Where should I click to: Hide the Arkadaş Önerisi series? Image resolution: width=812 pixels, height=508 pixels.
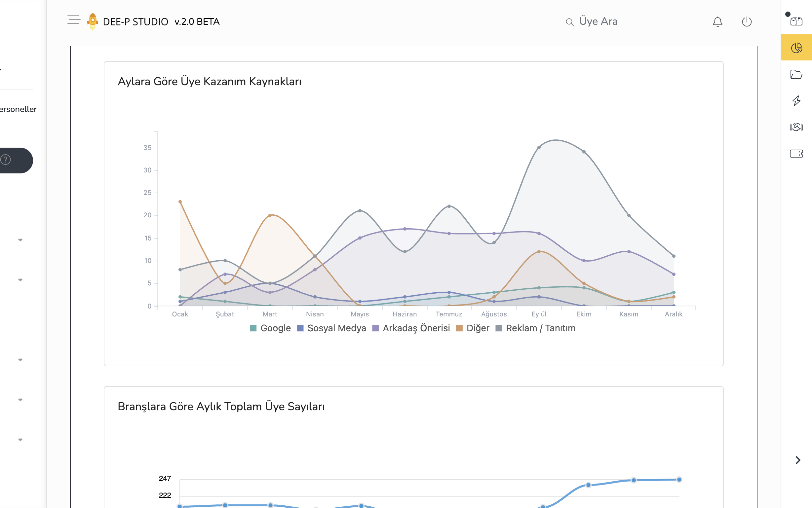411,328
